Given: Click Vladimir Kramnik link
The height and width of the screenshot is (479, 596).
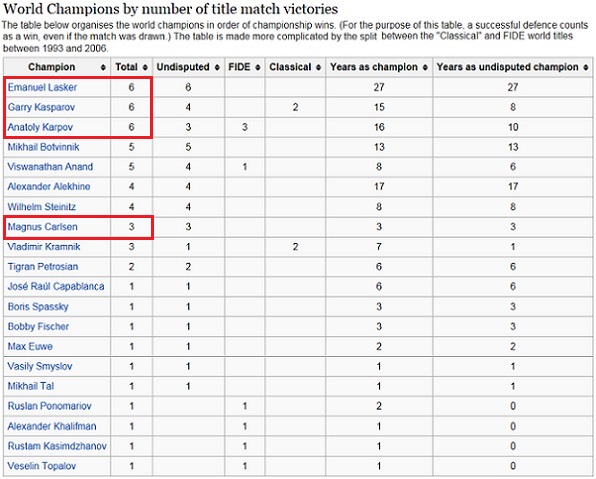Looking at the screenshot, I should tap(44, 247).
